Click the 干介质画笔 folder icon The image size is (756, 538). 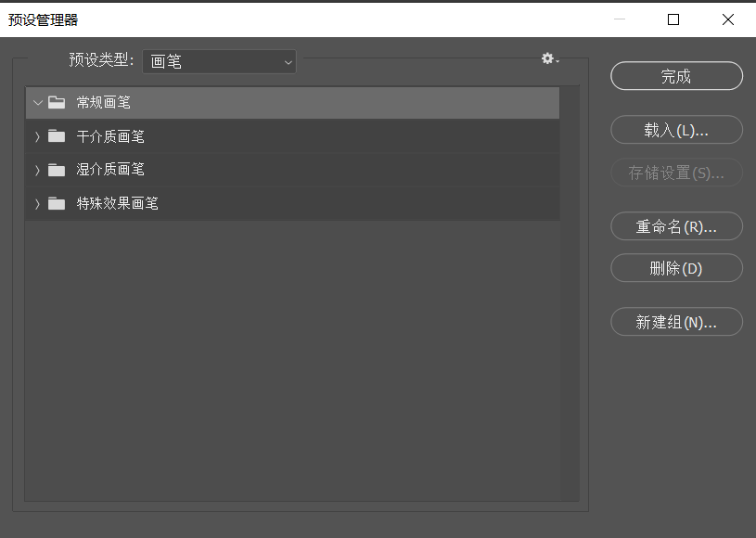point(57,136)
